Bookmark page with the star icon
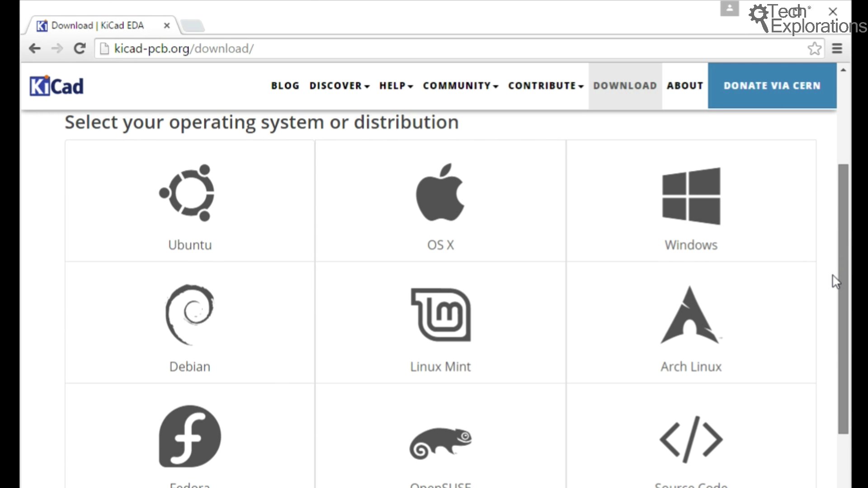 coord(815,48)
